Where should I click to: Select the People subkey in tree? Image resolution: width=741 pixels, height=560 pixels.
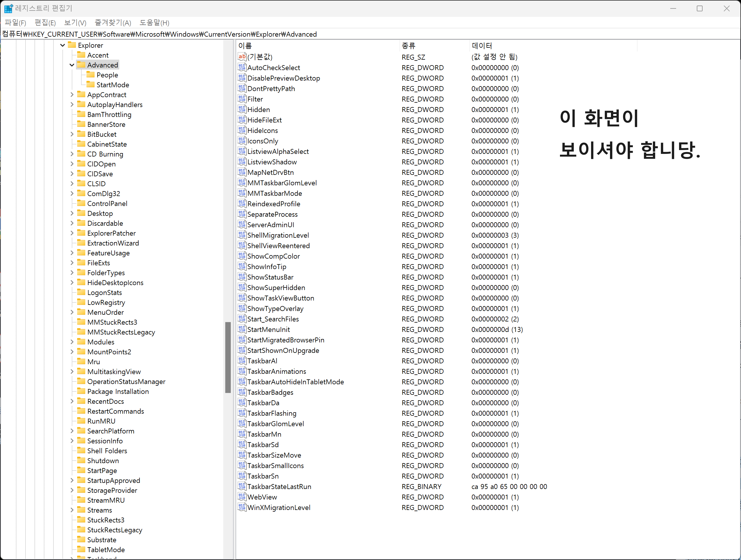[x=107, y=75]
